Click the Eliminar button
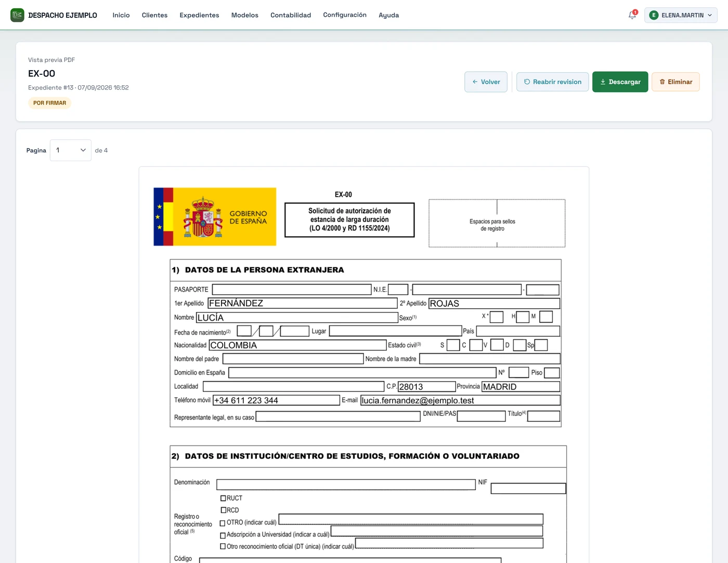 (x=675, y=82)
